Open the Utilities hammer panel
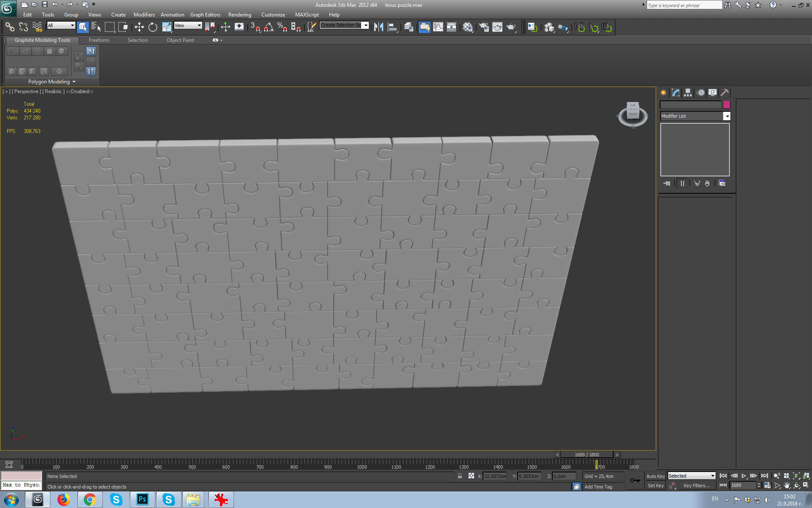812x508 pixels. pyautogui.click(x=724, y=93)
